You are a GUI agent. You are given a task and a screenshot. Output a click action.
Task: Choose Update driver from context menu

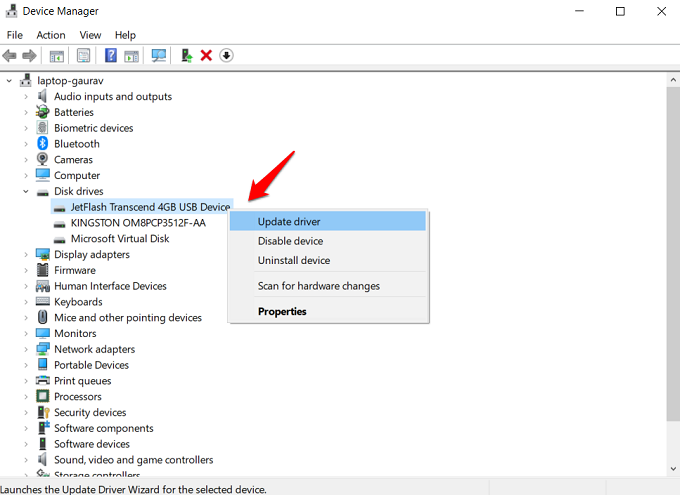(328, 221)
